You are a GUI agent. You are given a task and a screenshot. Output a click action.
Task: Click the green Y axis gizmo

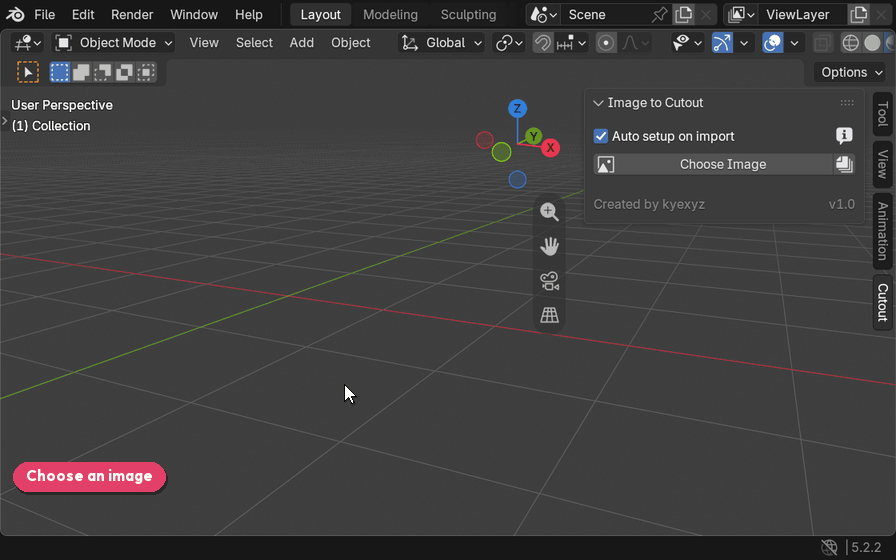(x=534, y=136)
